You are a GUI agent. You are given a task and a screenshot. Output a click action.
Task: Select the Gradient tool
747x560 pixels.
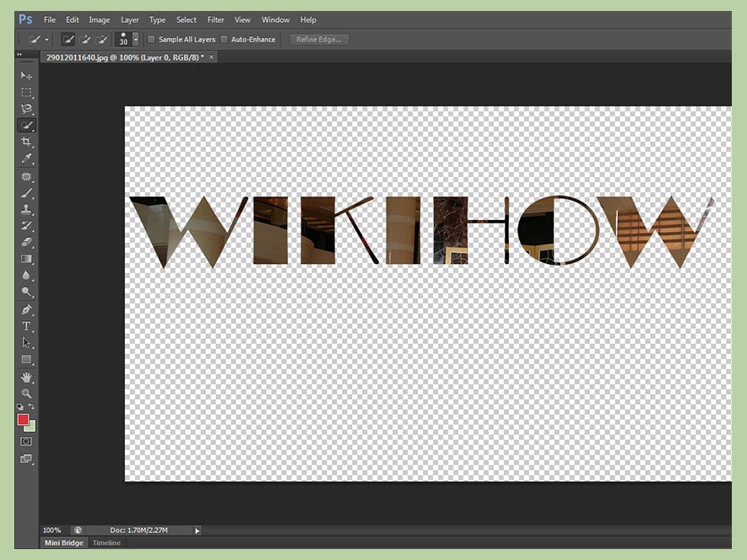[26, 259]
